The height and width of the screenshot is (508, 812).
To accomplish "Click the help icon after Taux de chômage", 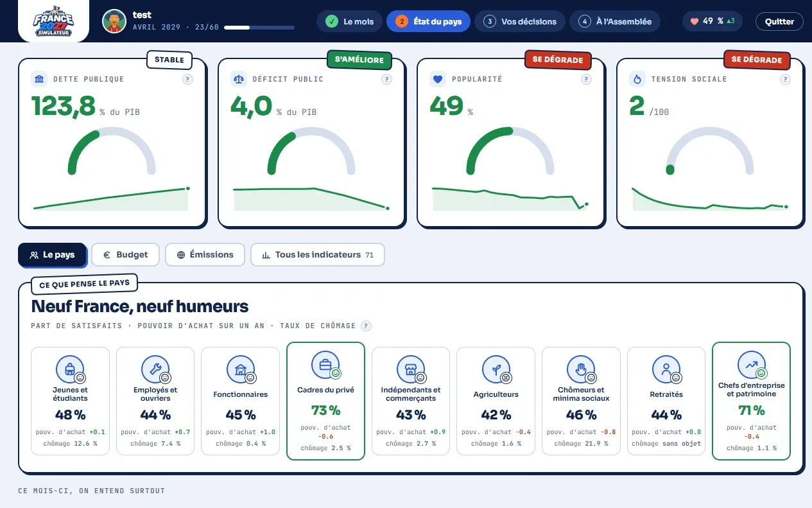I will [366, 326].
